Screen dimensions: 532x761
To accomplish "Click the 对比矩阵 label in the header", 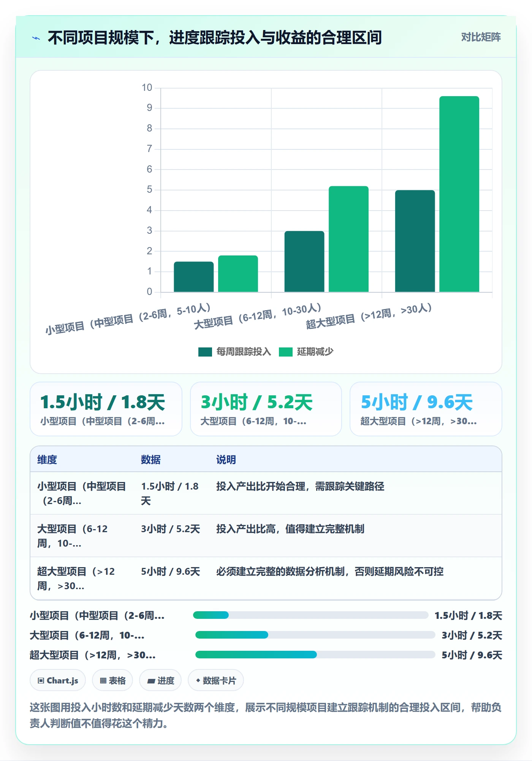I will (481, 37).
